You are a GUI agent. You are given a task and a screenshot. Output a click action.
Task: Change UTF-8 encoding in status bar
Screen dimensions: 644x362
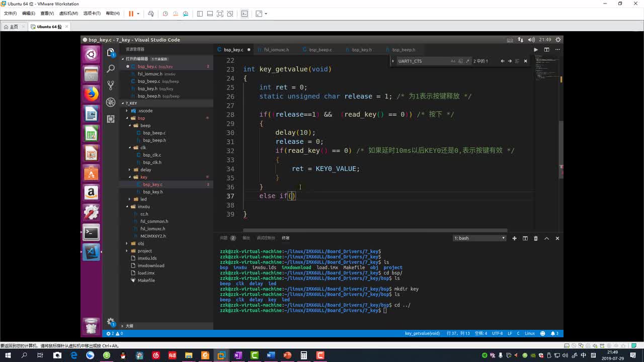point(497,333)
